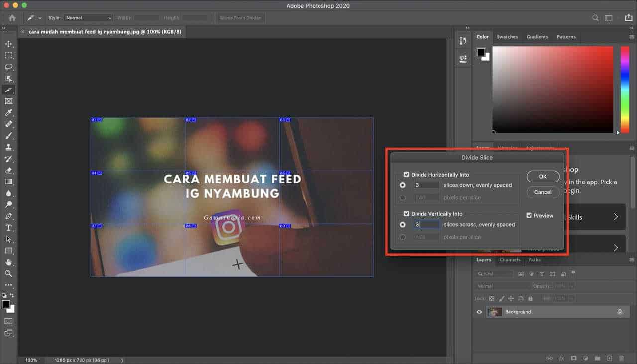Open Learn panel Skills chevron
The height and width of the screenshot is (364, 637).
pyautogui.click(x=616, y=217)
